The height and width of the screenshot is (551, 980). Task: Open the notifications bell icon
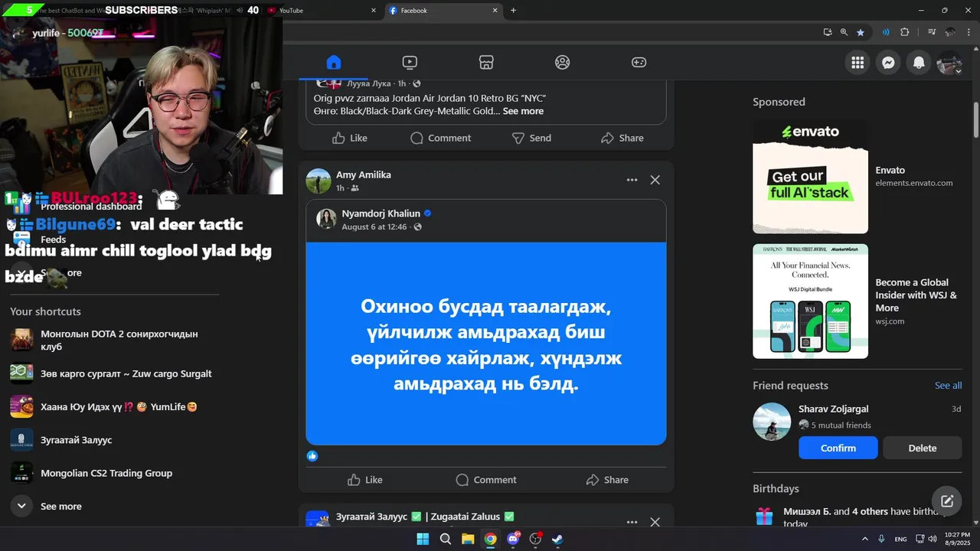(919, 63)
